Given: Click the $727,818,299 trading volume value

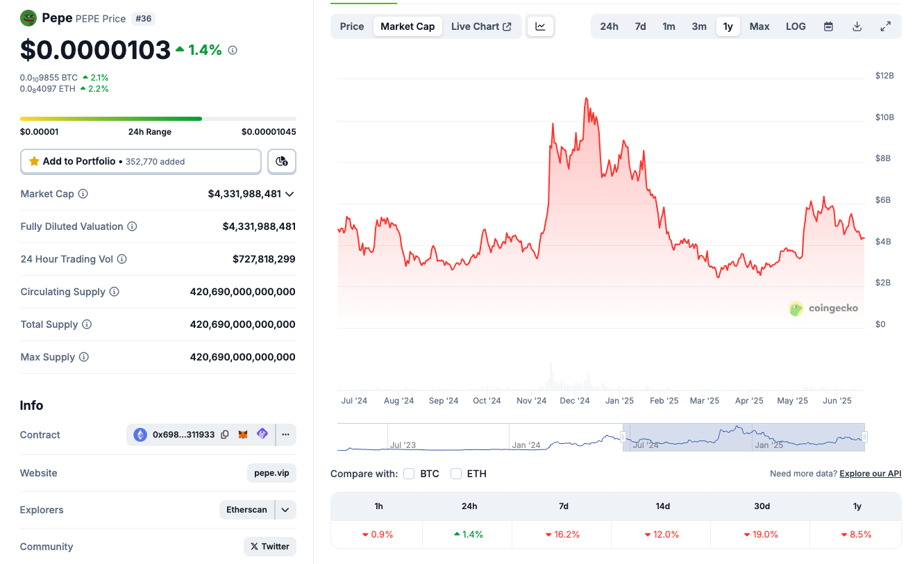Looking at the screenshot, I should pos(264,259).
